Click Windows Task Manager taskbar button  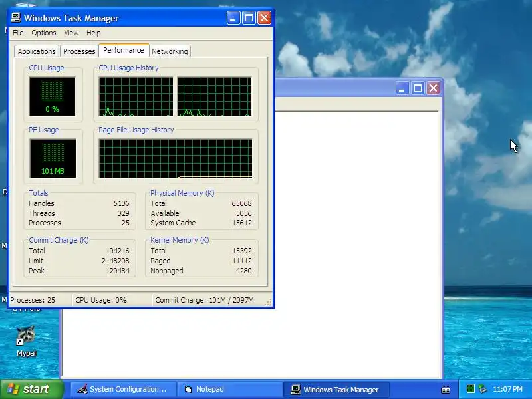pyautogui.click(x=336, y=390)
